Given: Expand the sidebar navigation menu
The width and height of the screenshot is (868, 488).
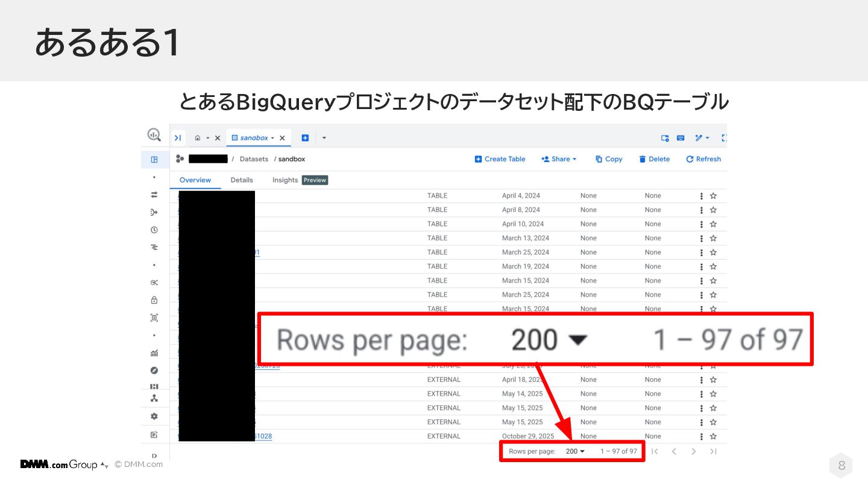Looking at the screenshot, I should coord(154,455).
